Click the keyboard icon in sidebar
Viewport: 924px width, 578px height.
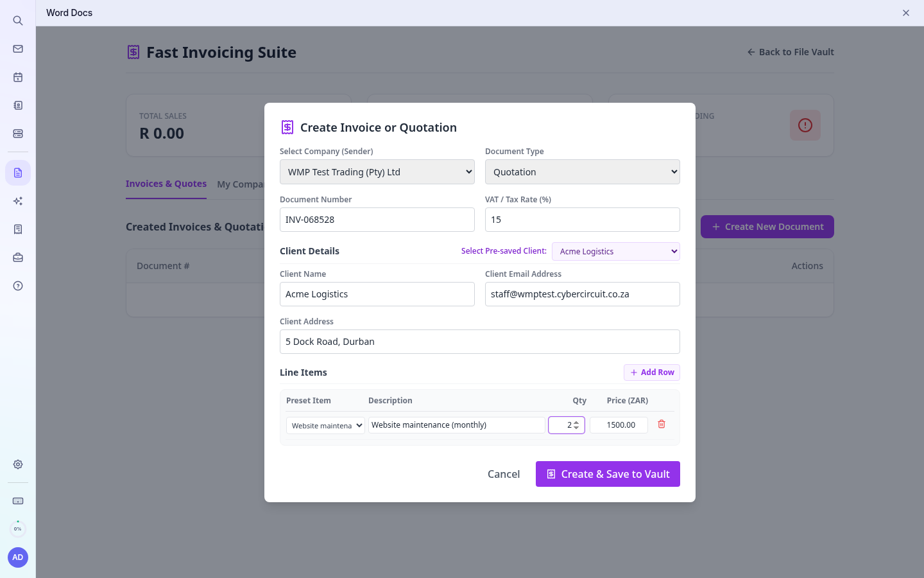point(18,501)
